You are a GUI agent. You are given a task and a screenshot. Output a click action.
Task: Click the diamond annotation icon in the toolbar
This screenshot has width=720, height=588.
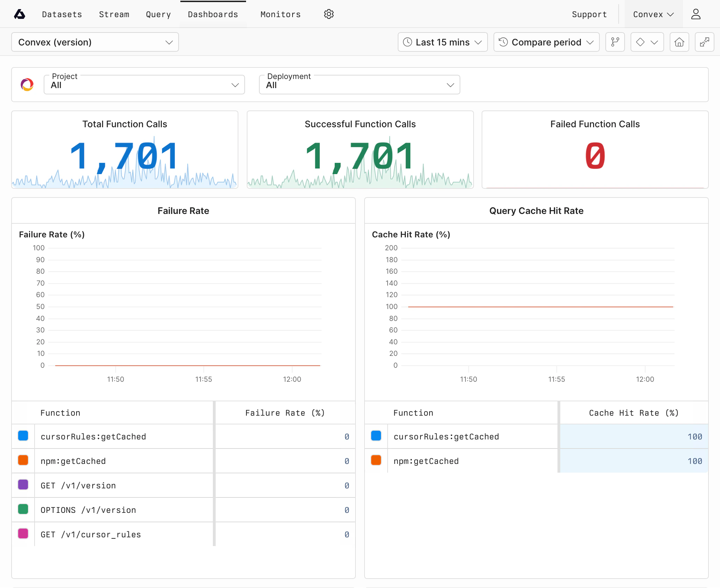(640, 42)
